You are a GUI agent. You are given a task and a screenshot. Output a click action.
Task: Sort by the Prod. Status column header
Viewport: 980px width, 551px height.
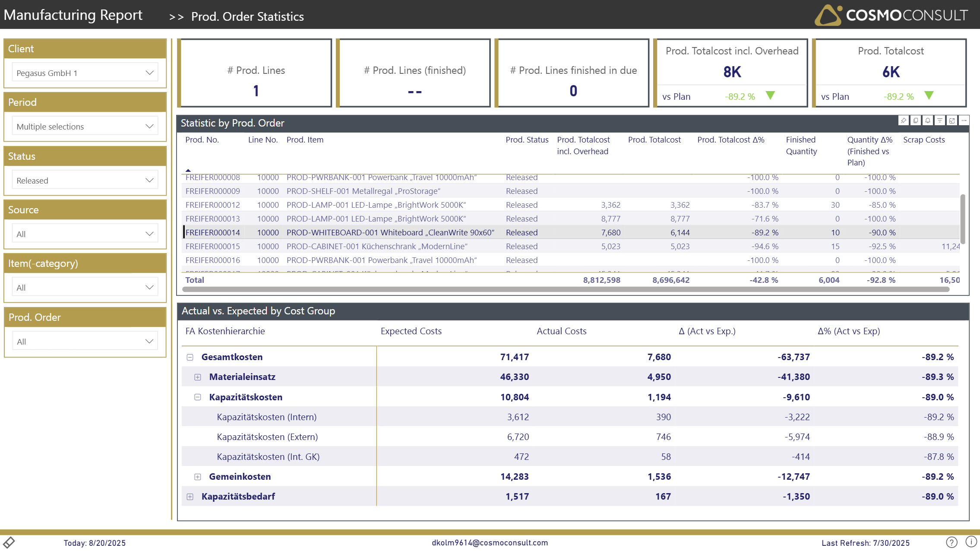(x=527, y=140)
